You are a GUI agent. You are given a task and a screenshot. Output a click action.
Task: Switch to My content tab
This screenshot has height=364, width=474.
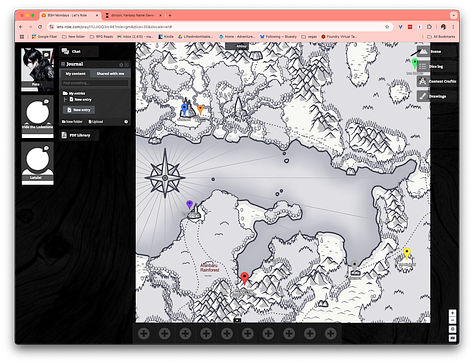75,74
